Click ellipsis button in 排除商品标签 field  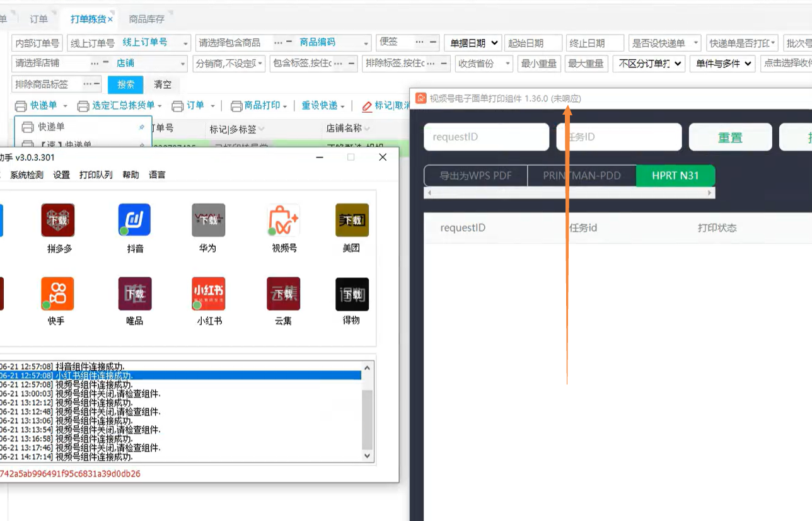[88, 84]
